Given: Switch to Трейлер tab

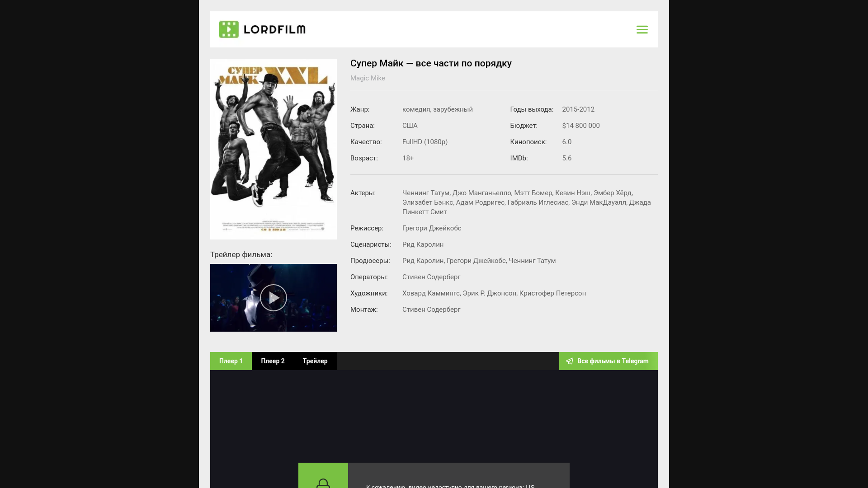Looking at the screenshot, I should [315, 361].
